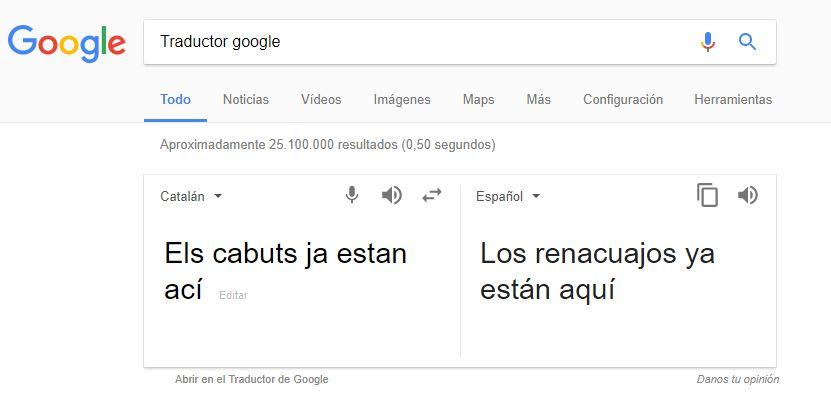
Task: Click the Google logo
Action: (x=66, y=41)
